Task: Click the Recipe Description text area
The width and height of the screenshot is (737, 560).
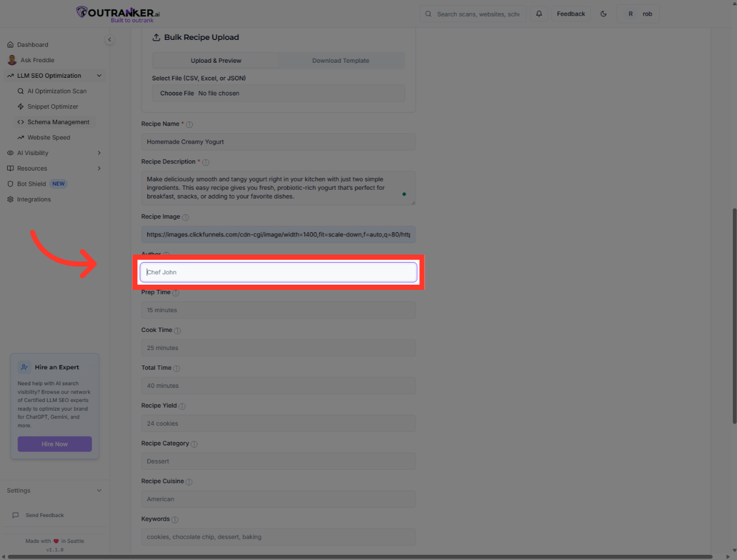Action: click(278, 188)
